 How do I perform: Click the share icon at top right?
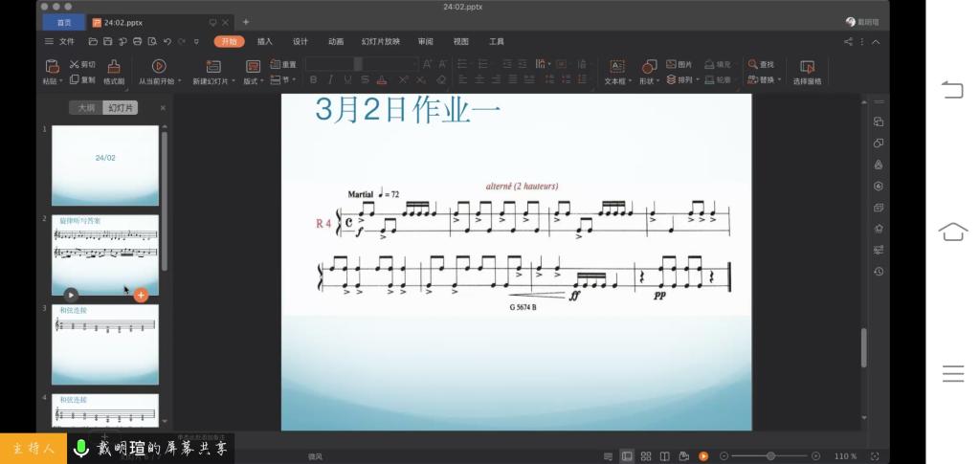point(848,42)
